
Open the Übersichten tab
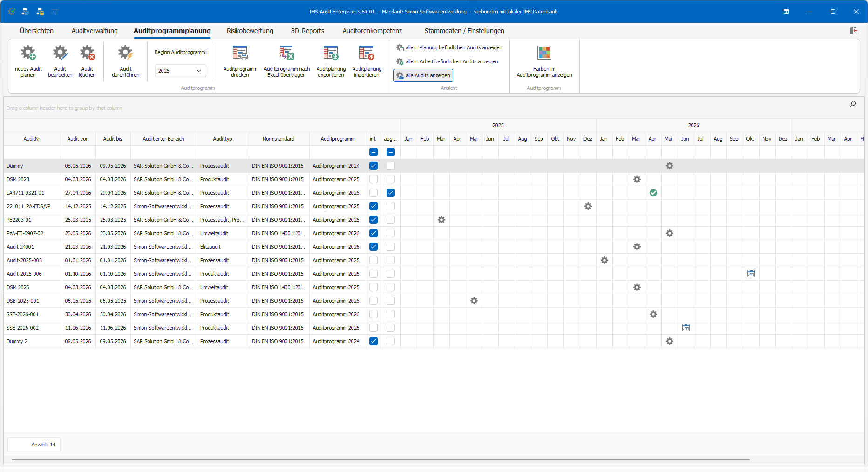tap(37, 31)
